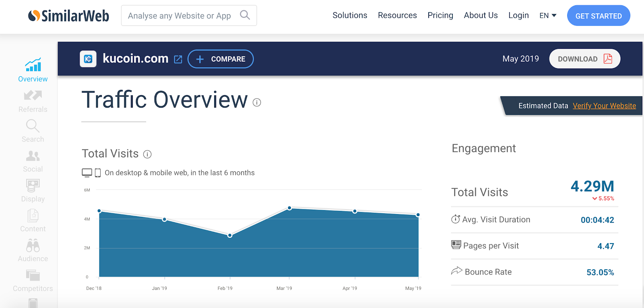The image size is (644, 308).
Task: Click the Apr '19 data point on chart
Action: click(355, 211)
